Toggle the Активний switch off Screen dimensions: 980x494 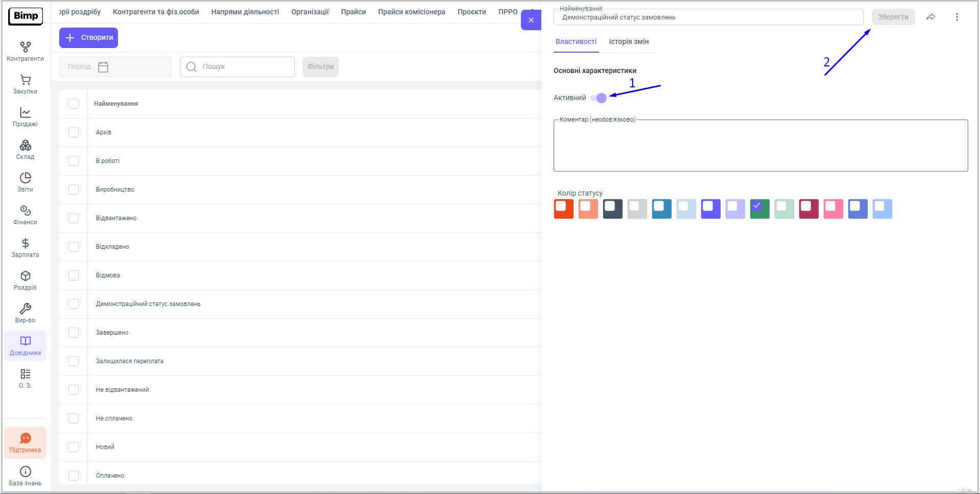[599, 98]
